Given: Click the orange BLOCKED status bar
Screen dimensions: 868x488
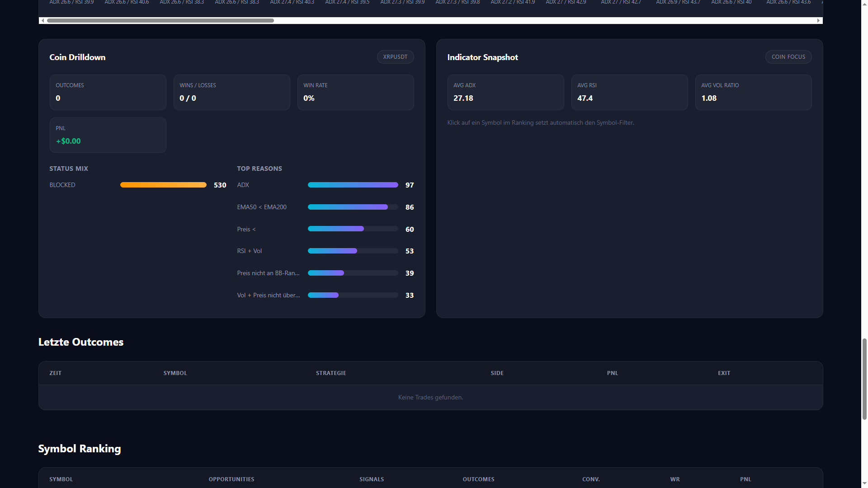Looking at the screenshot, I should [163, 185].
